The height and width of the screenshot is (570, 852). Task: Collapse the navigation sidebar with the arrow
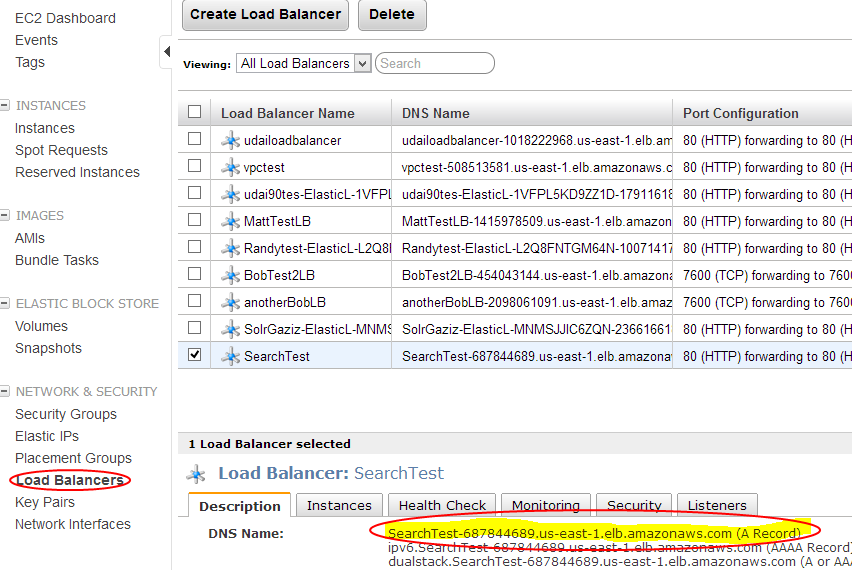(x=167, y=52)
